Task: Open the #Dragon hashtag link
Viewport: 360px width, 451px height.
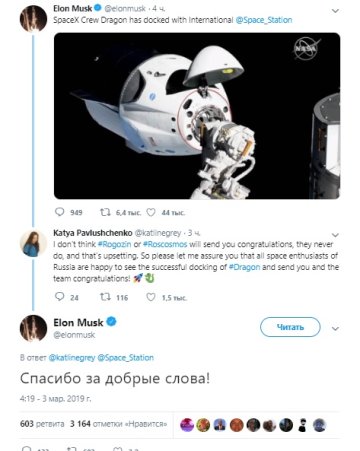Action: click(x=244, y=267)
